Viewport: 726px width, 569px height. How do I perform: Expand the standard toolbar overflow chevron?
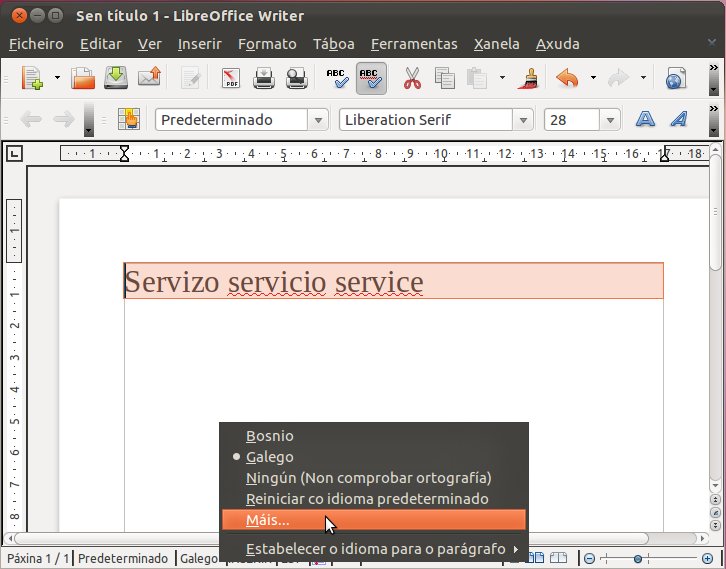click(x=713, y=68)
